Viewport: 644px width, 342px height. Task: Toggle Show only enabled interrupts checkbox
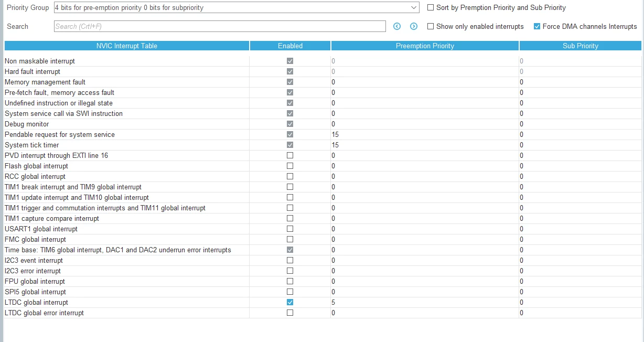click(431, 26)
